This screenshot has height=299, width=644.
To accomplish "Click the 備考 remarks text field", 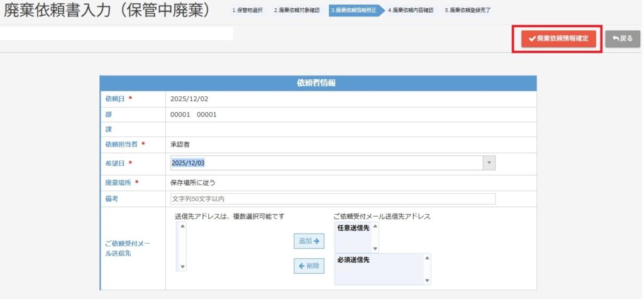I will (x=333, y=199).
